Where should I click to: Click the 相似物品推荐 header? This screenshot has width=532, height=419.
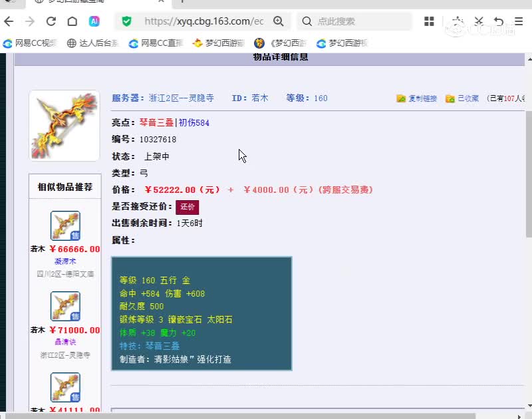tap(65, 187)
